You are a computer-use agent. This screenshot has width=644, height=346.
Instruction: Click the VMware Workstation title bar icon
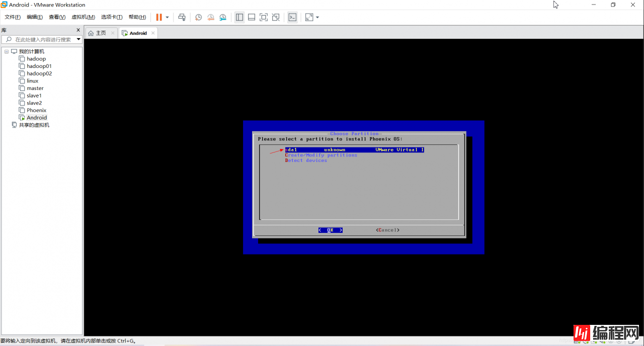click(x=5, y=5)
